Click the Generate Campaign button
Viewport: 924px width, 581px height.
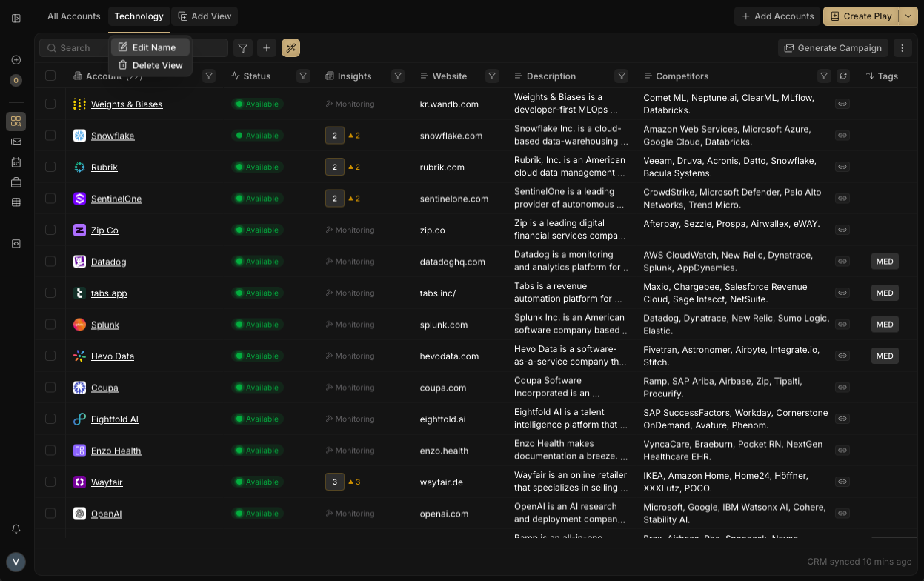pos(833,48)
